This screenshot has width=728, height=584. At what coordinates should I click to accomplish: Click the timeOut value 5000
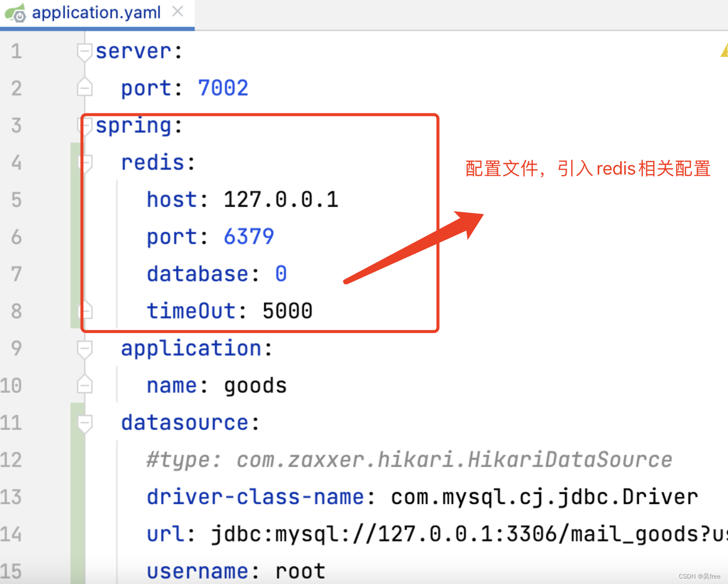coord(287,311)
